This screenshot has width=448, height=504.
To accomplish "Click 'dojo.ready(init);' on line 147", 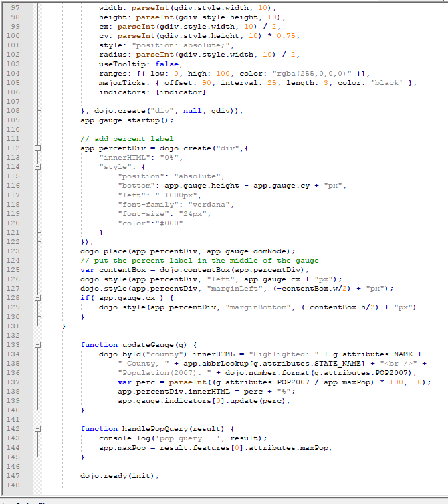I will point(120,476).
